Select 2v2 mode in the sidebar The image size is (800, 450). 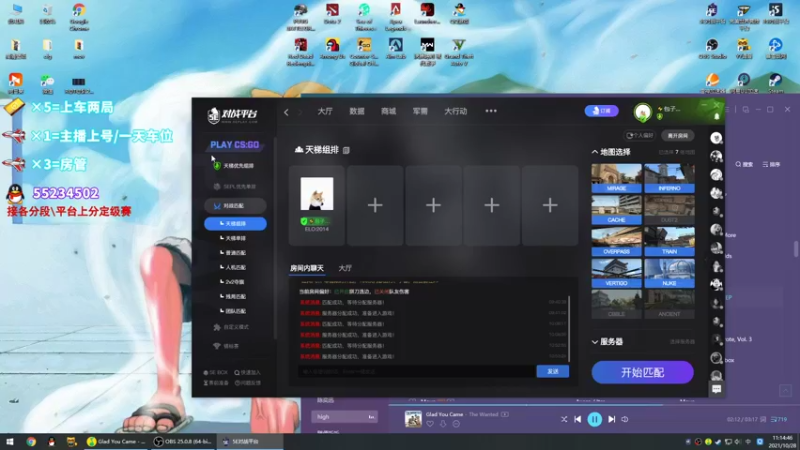pyautogui.click(x=234, y=282)
